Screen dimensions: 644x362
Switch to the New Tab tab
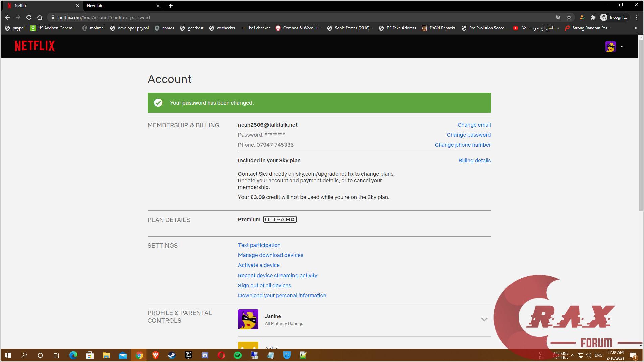coord(123,6)
